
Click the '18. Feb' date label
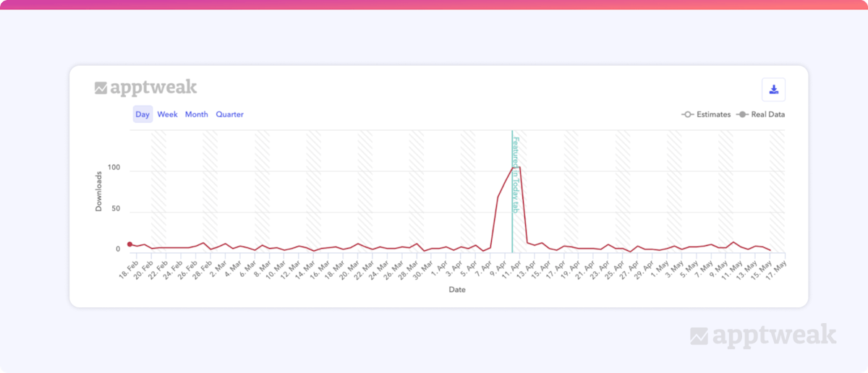pyautogui.click(x=127, y=270)
